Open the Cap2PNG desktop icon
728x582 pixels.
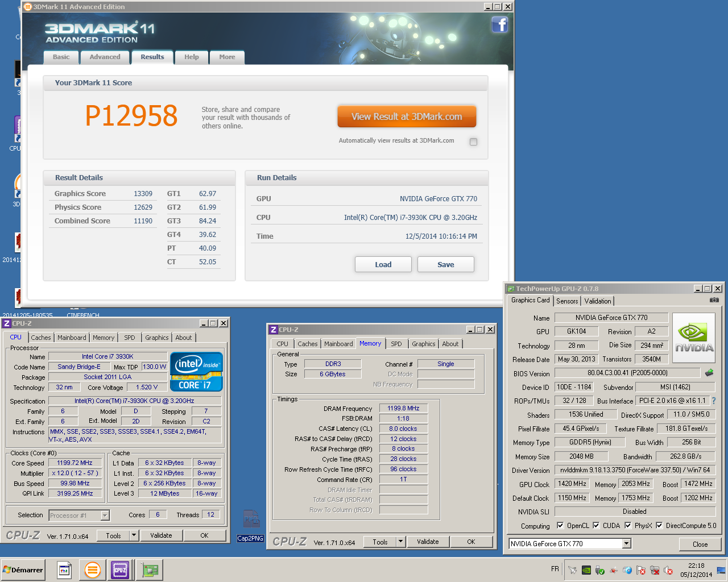(x=251, y=525)
